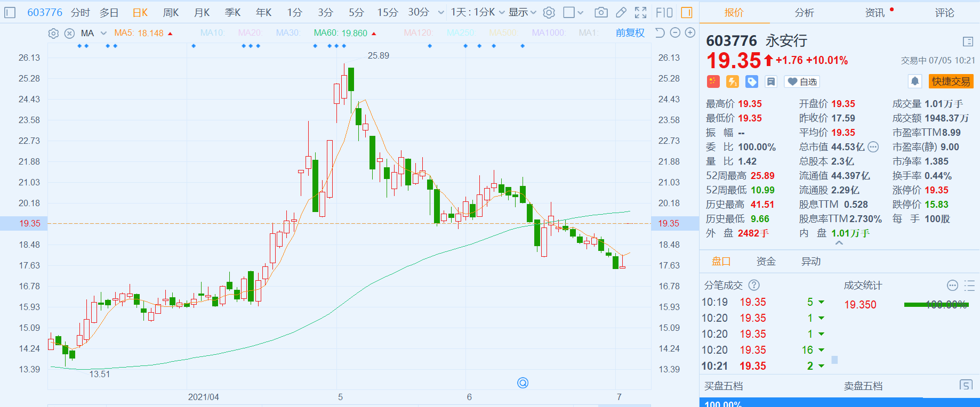The width and height of the screenshot is (980, 407).
Task: Click the blue tag icon
Action: [x=752, y=82]
